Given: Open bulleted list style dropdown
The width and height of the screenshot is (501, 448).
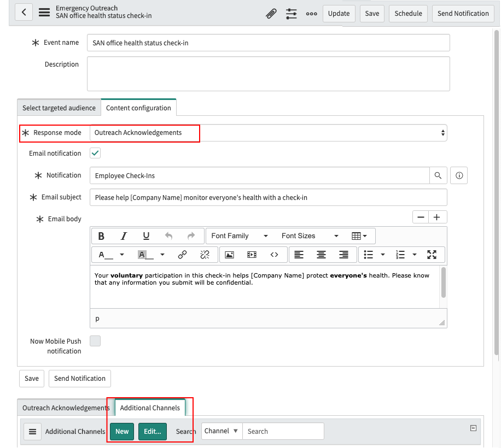Looking at the screenshot, I should click(x=383, y=255).
